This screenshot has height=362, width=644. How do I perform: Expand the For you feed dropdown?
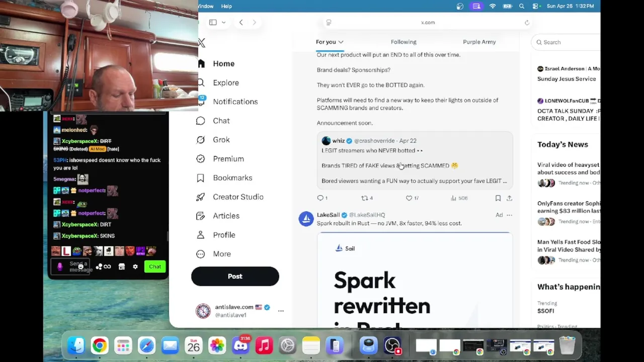(341, 42)
